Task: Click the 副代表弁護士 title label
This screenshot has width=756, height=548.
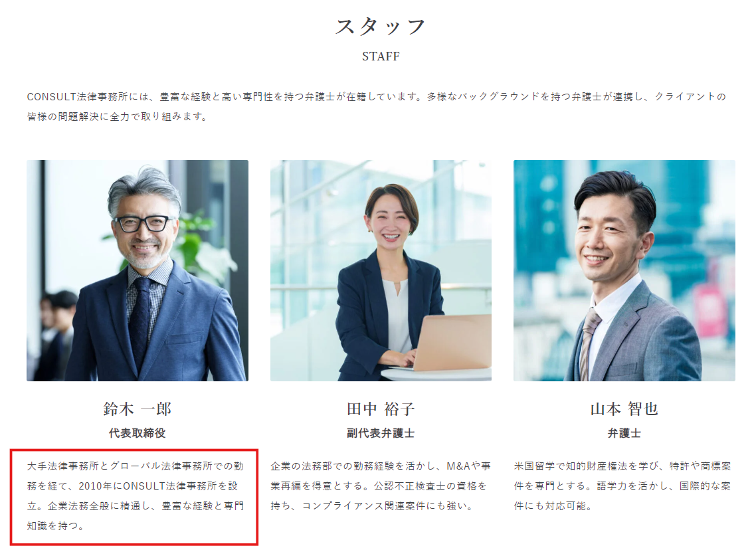Action: point(381,433)
